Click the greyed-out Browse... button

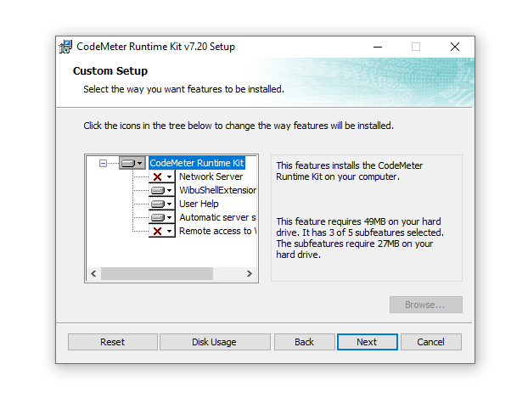pyautogui.click(x=426, y=305)
